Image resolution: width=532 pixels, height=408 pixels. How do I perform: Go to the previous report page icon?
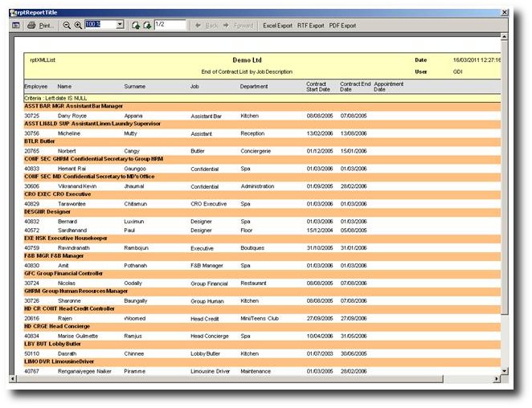[x=135, y=26]
